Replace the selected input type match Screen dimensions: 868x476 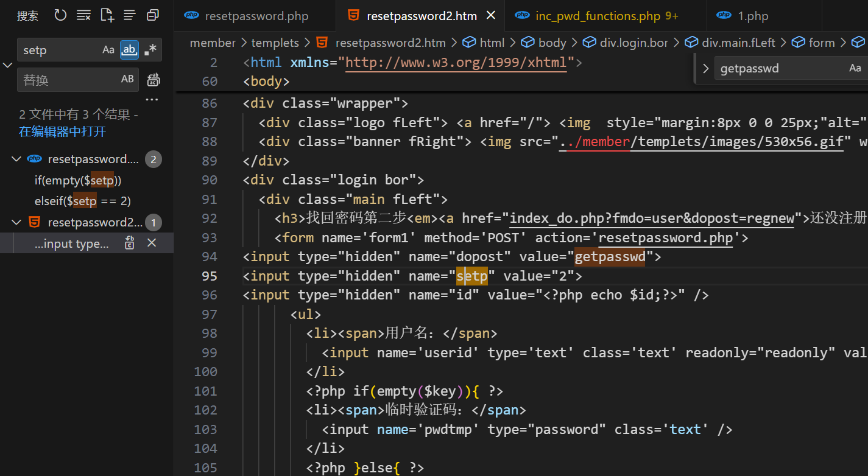click(x=130, y=243)
